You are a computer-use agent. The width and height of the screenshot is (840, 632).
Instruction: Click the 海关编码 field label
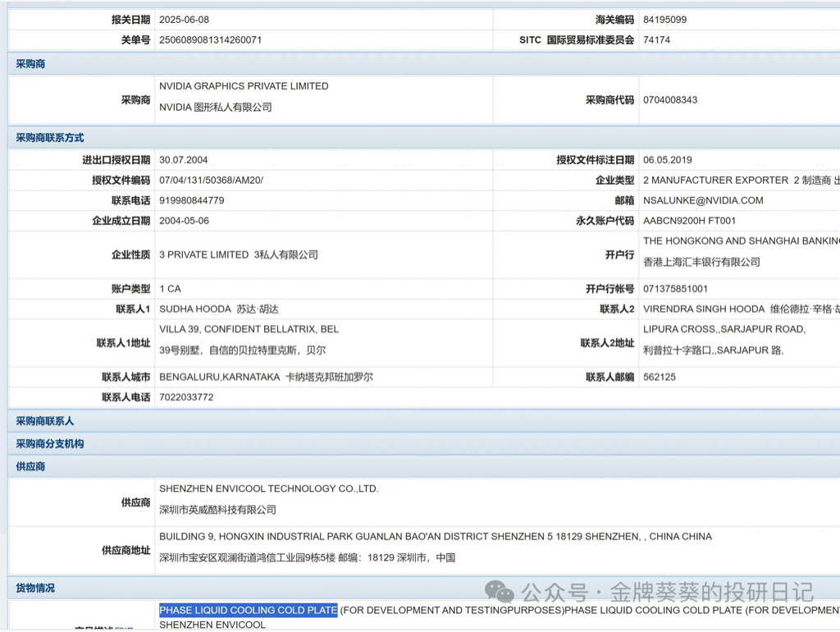click(614, 20)
